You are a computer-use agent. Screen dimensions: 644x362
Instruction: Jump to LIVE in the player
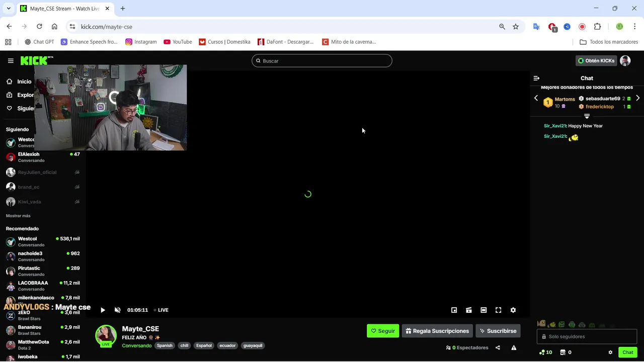[161, 310]
